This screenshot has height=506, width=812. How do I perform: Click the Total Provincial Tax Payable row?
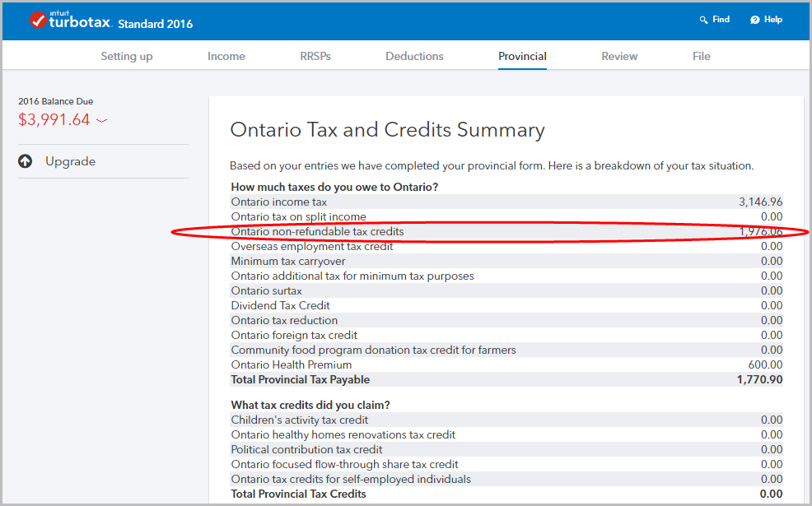[506, 380]
